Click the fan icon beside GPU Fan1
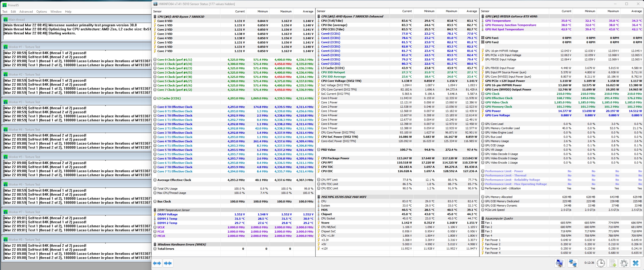This screenshot has height=270, width=644. (483, 38)
